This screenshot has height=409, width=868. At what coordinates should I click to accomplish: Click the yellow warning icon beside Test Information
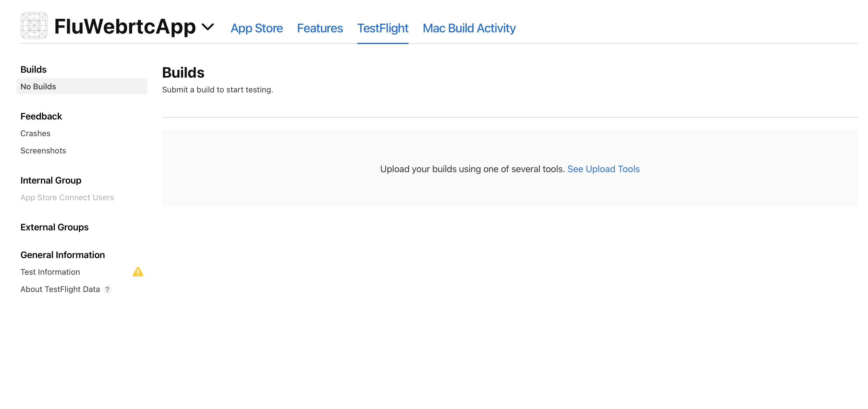(x=138, y=272)
